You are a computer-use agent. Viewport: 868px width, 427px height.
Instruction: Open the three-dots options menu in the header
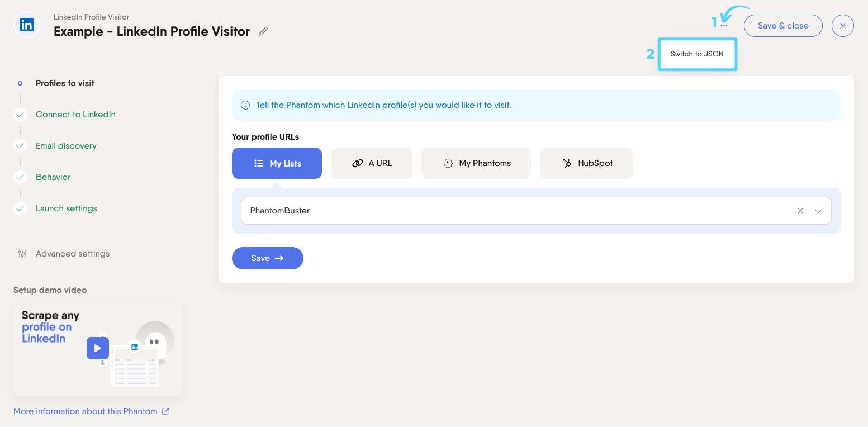pyautogui.click(x=723, y=25)
